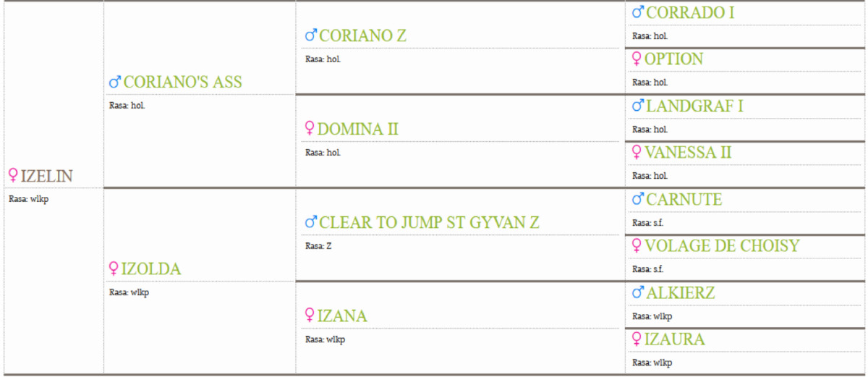Image resolution: width=868 pixels, height=380 pixels.
Task: Go to the DOMINA II page
Action: tap(358, 130)
